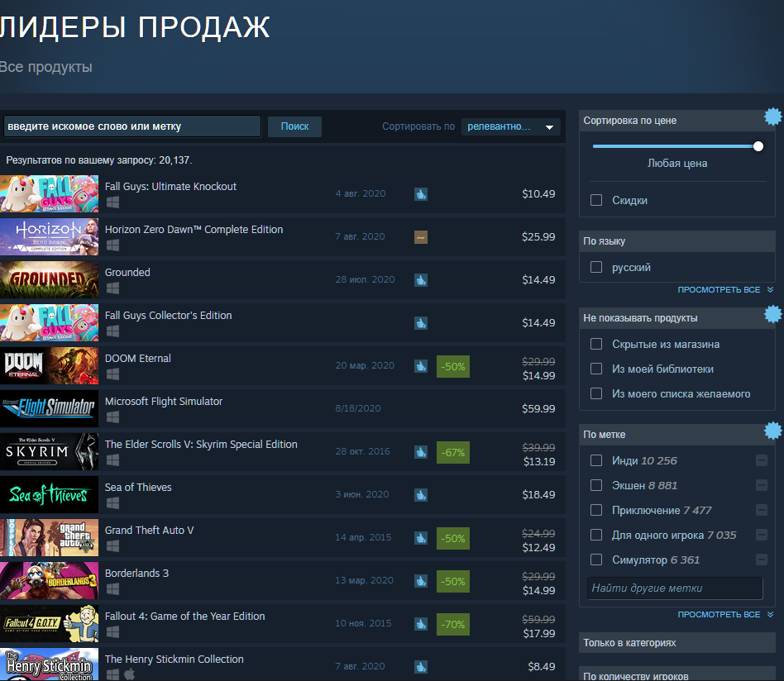This screenshot has height=681, width=784.
Task: Expand the Только в категориях section
Action: [677, 642]
